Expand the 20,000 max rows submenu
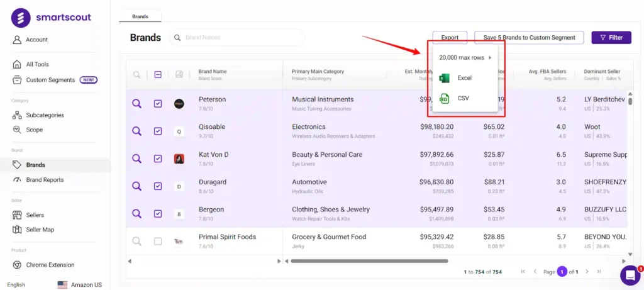Image resolution: width=644 pixels, height=290 pixels. pos(465,57)
